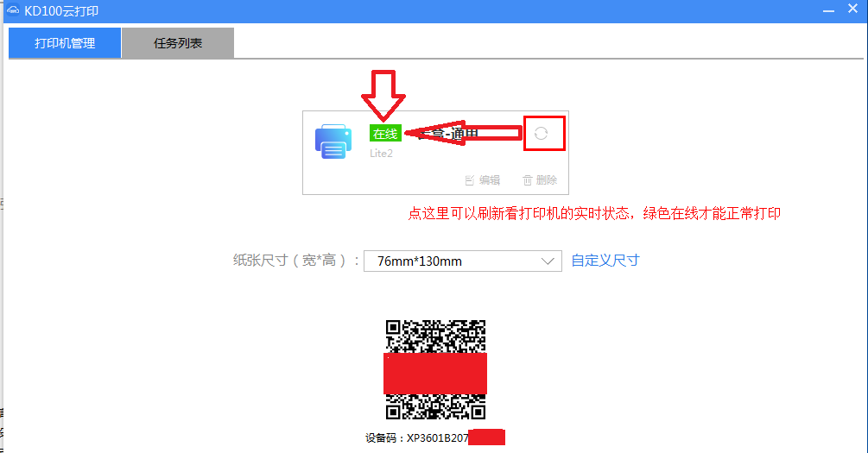Click the 纸张尺寸（宽*高） label
868x453 pixels.
pyautogui.click(x=296, y=261)
